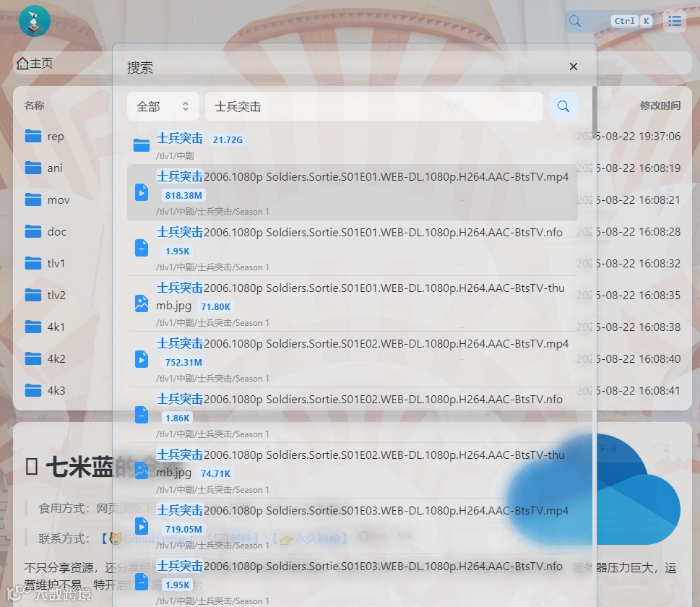Toggle the list view layout icon
This screenshot has width=700, height=607.
click(x=675, y=21)
